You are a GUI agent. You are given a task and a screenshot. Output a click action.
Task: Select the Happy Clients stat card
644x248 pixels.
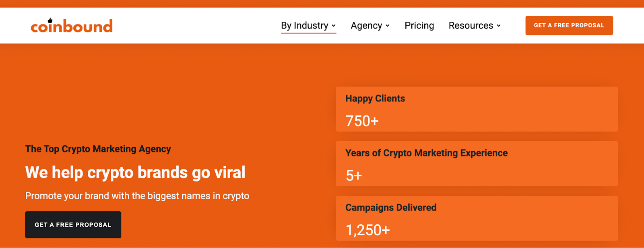point(477,109)
